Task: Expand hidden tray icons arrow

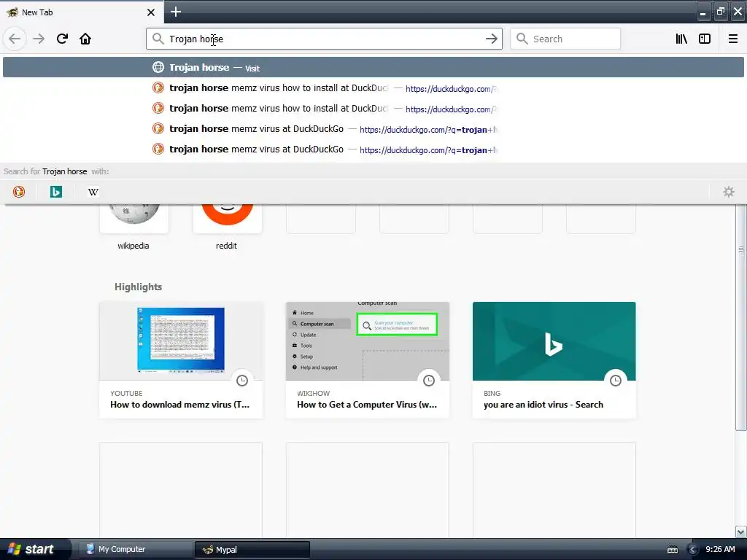Action: 693,550
